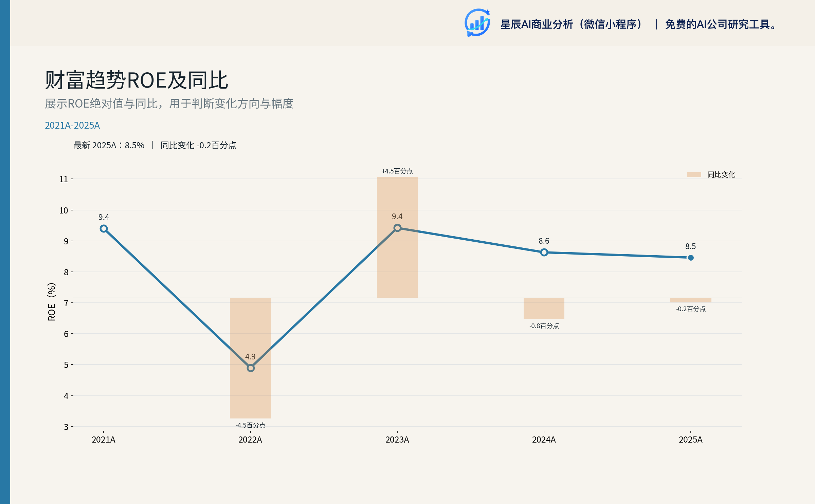
Task: Click the 4.9 value label at 2022A
Action: 250,357
